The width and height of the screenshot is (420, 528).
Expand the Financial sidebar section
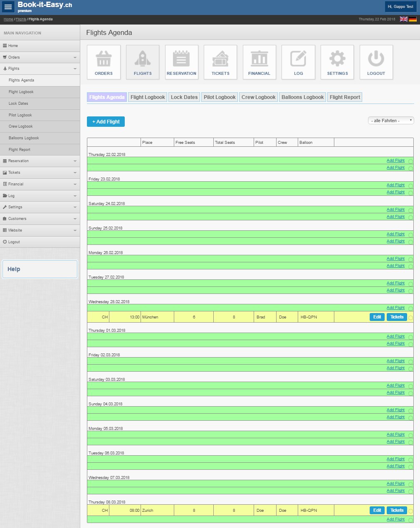tap(40, 184)
